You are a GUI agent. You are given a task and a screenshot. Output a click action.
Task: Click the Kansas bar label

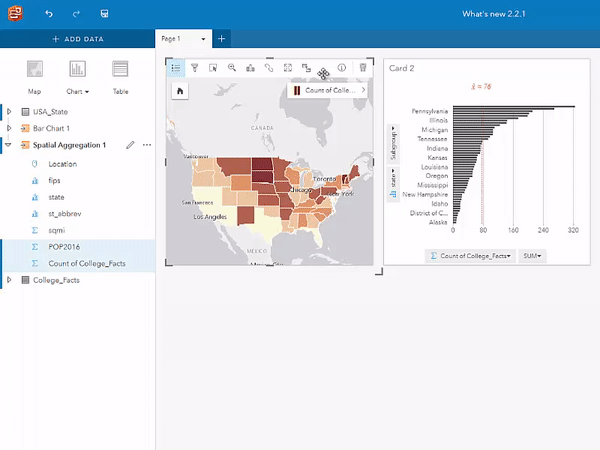coord(437,158)
